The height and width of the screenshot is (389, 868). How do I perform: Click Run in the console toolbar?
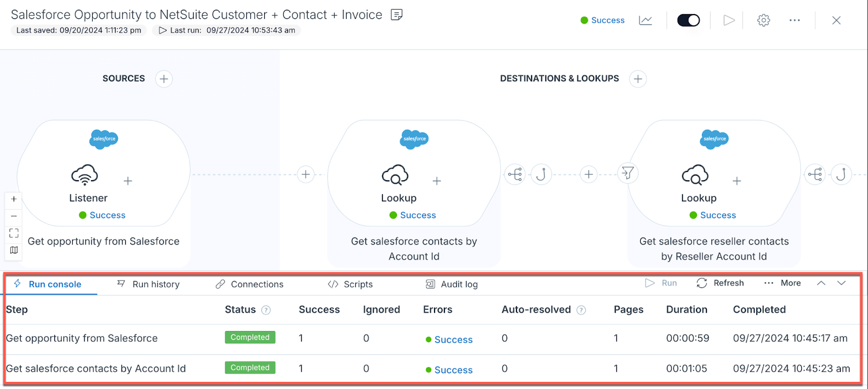coord(661,283)
